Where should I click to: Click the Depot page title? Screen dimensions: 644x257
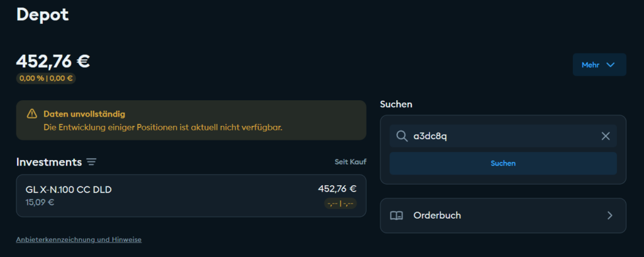(42, 14)
